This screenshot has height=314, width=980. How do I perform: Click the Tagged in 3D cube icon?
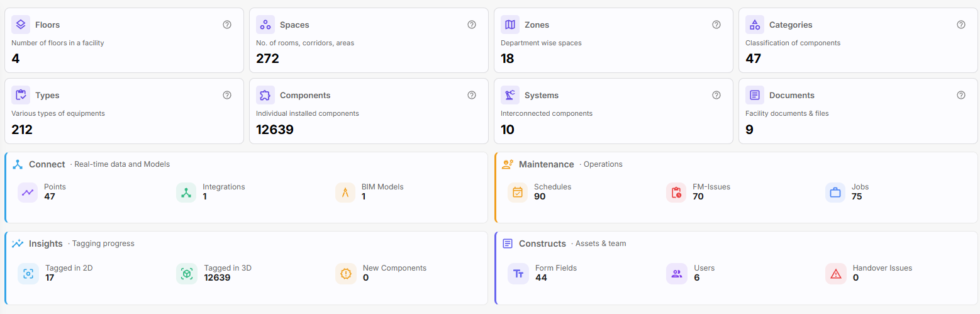(186, 274)
